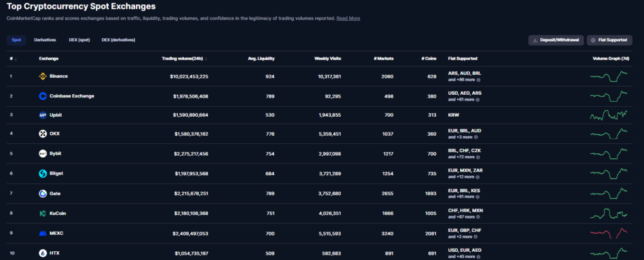644x260 pixels.
Task: Open MEXC's red 7-day volume graph
Action: 609,233
